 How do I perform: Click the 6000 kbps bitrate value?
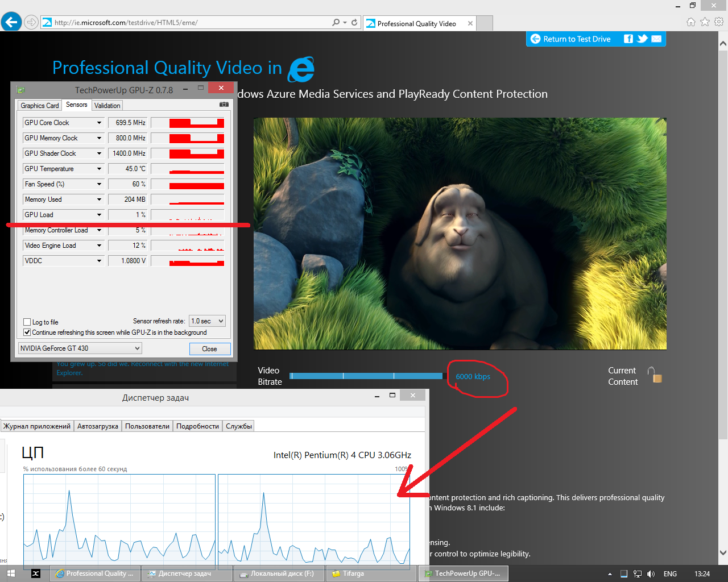[473, 376]
